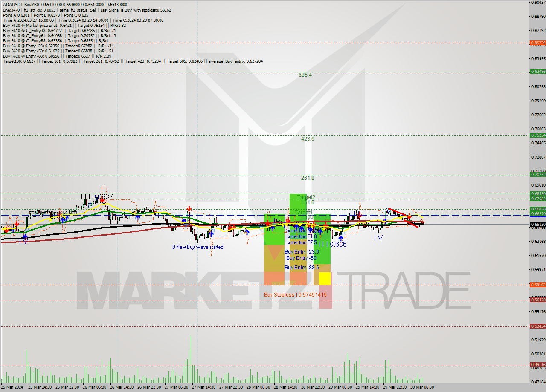Screen dimensions: 546x392
Task: Click the red 0.56470 price tag
Action: pyautogui.click(x=537, y=300)
